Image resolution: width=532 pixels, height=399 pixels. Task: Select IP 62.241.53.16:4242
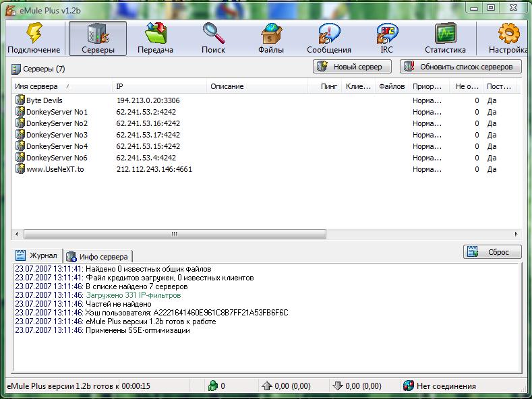(x=148, y=123)
